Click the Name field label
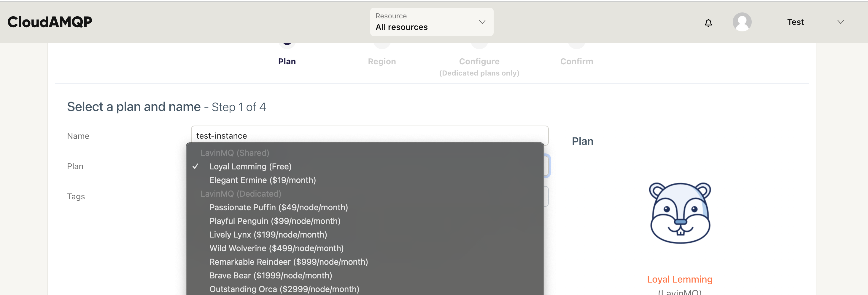Screen dimensions: 868x295 coord(78,136)
